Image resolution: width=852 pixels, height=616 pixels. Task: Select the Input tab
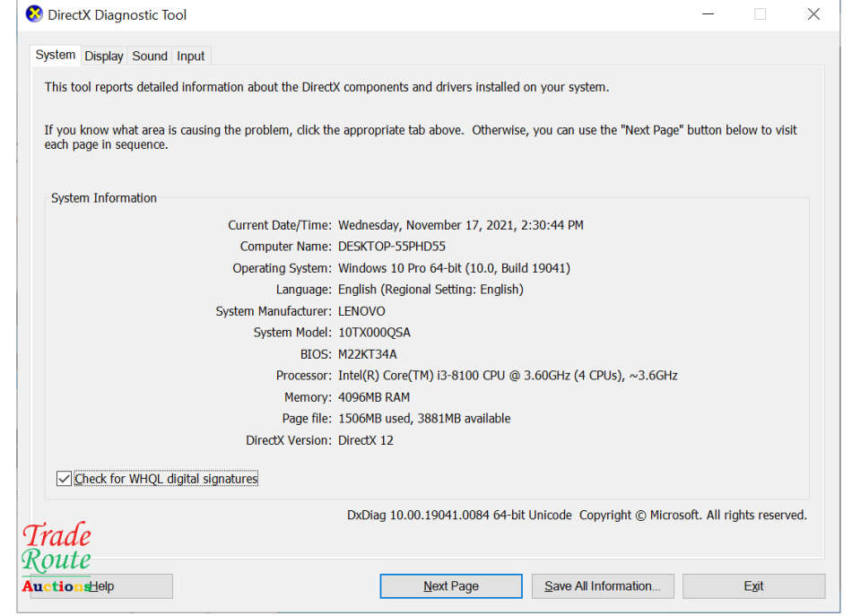(x=190, y=56)
